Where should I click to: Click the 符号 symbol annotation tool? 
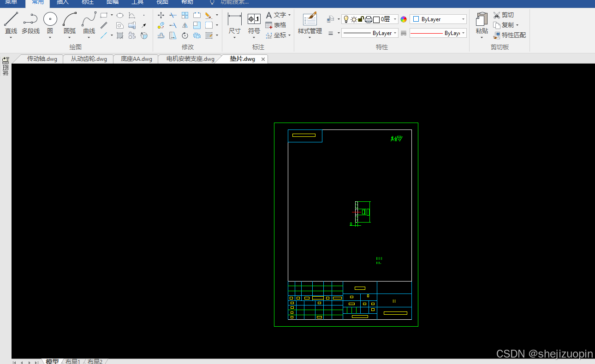[x=254, y=23]
